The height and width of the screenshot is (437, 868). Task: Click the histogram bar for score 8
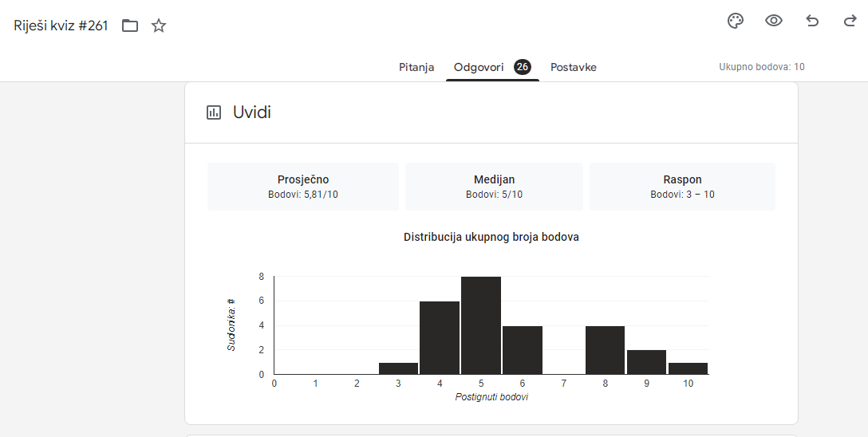pos(605,350)
